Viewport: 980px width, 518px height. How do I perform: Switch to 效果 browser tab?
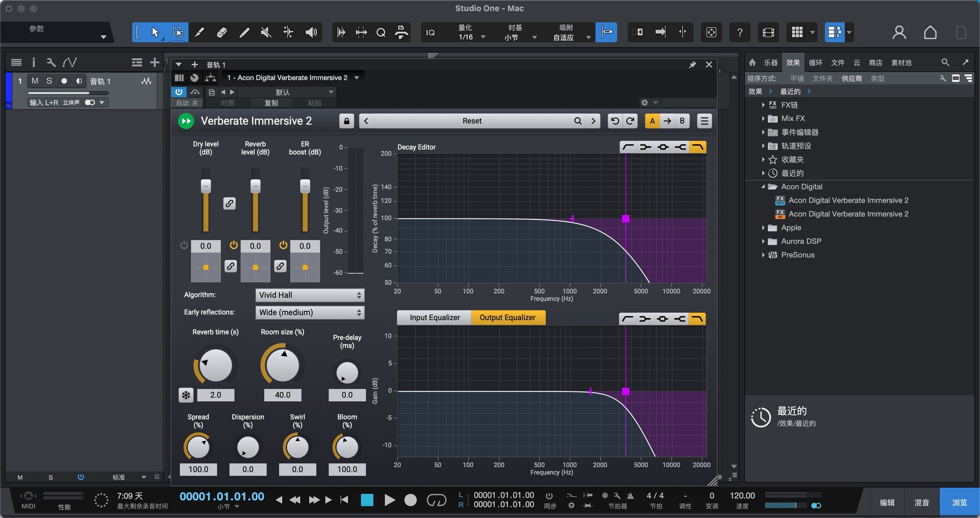coord(793,63)
